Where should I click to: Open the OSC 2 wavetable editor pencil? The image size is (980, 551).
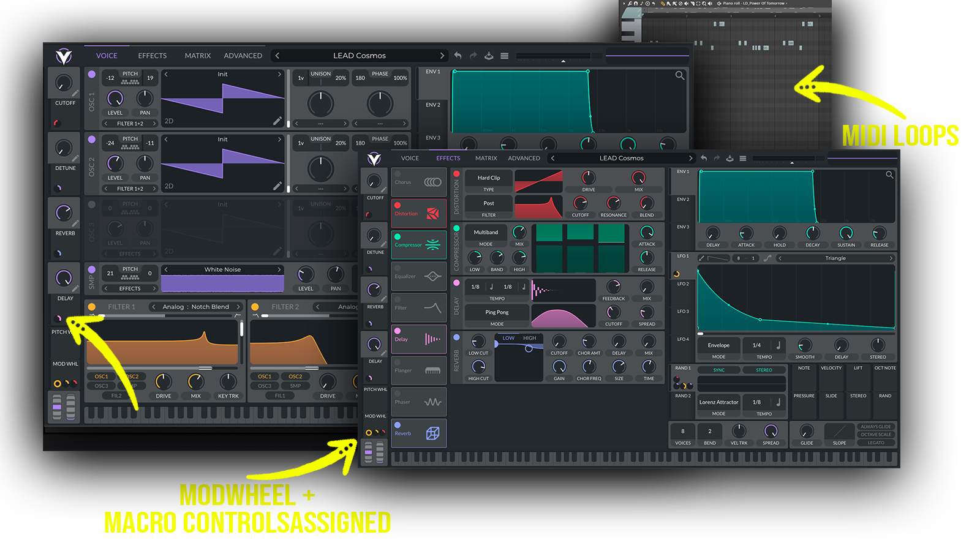click(x=277, y=186)
